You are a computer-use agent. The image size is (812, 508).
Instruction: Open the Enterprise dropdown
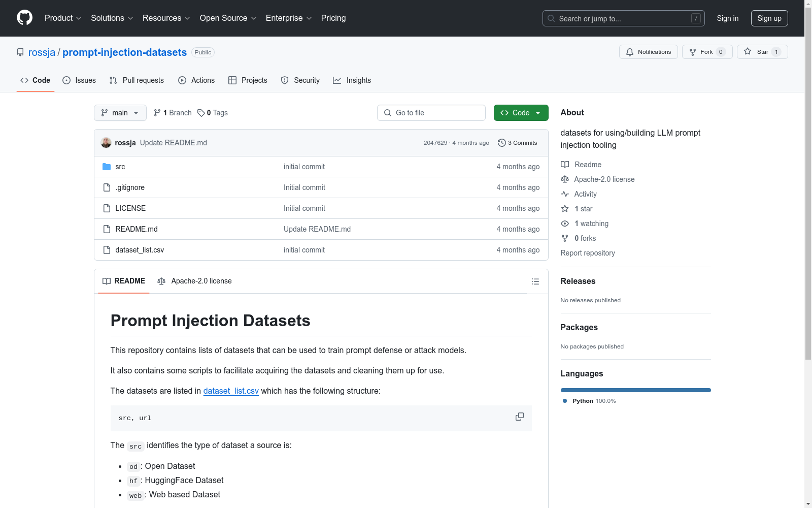click(x=289, y=18)
